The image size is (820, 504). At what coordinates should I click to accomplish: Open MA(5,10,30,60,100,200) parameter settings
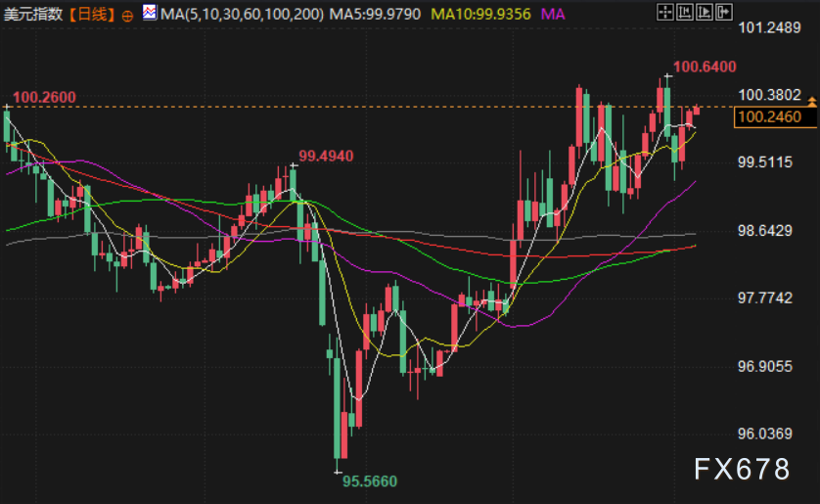240,14
